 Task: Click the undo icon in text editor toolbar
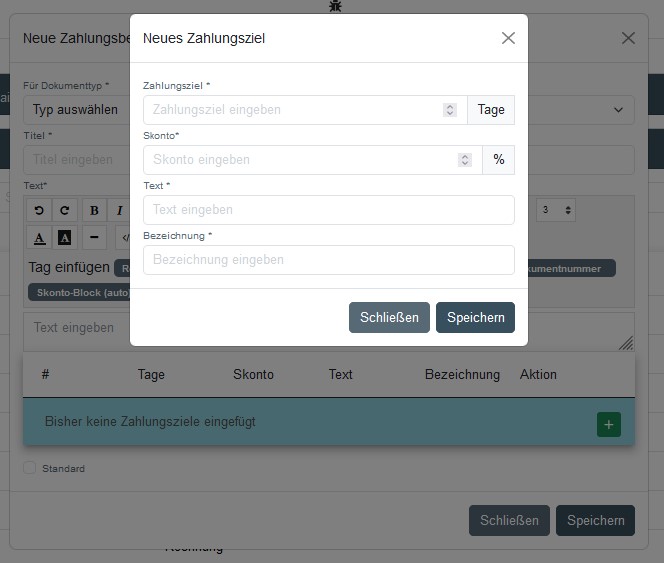point(40,210)
